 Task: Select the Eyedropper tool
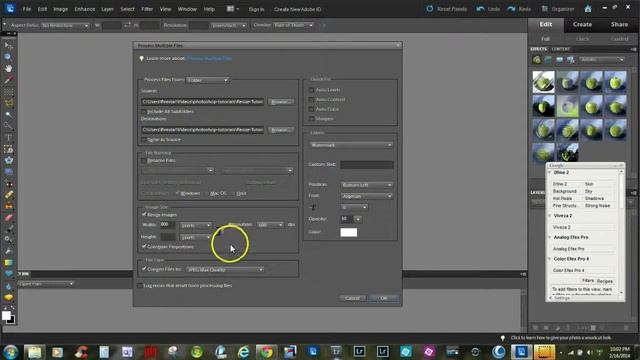coord(8,80)
